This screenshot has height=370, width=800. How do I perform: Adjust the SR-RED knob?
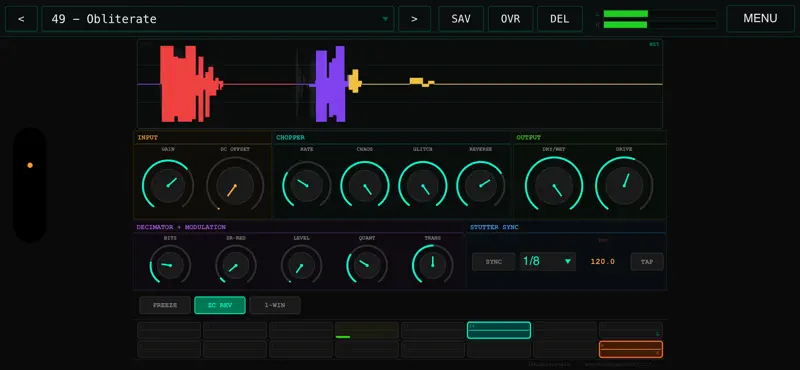click(x=236, y=264)
